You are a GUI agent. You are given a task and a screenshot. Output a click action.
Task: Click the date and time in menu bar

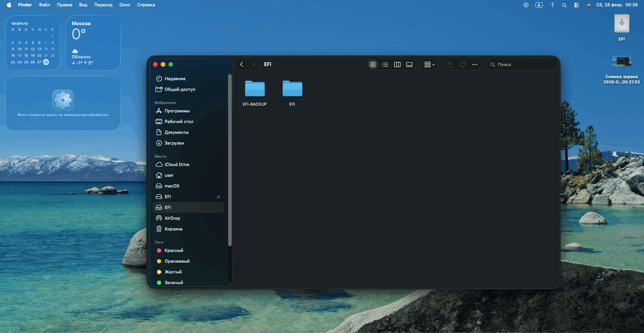point(617,5)
